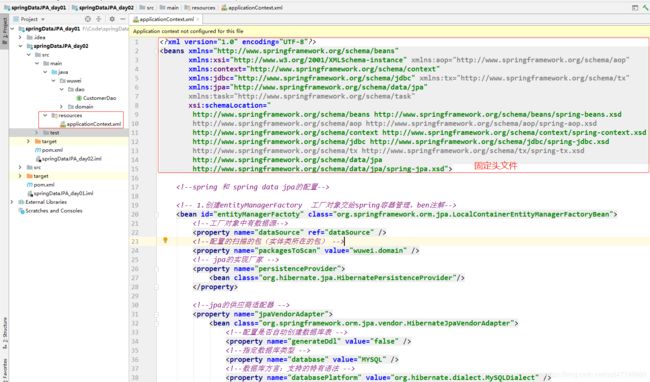Image resolution: width=650 pixels, height=382 pixels.
Task: Click the database MYSQL property line
Action: pos(312,360)
